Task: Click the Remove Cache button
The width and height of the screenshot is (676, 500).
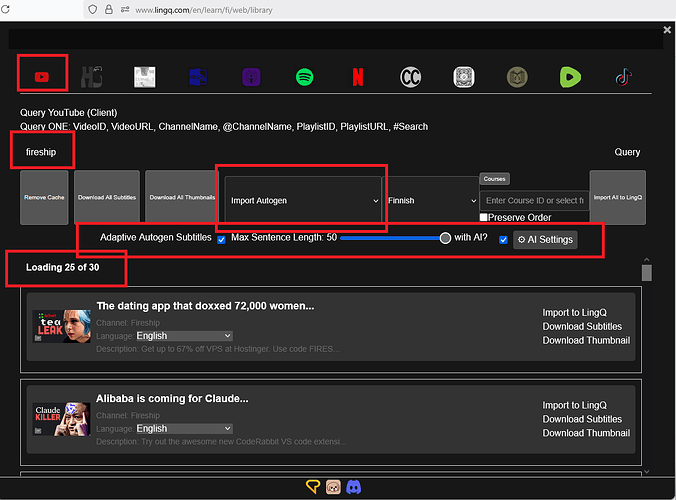Action: point(44,197)
